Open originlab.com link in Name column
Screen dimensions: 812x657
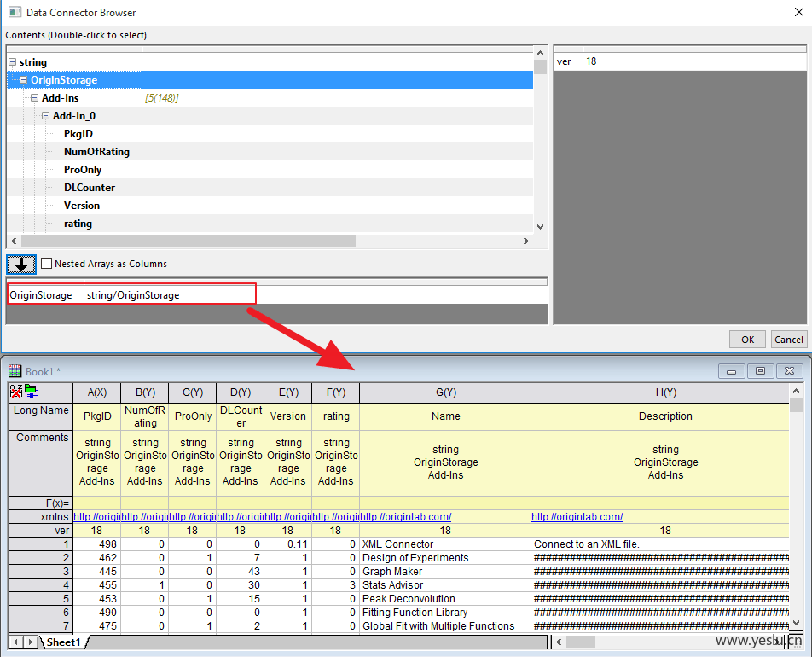(x=406, y=516)
